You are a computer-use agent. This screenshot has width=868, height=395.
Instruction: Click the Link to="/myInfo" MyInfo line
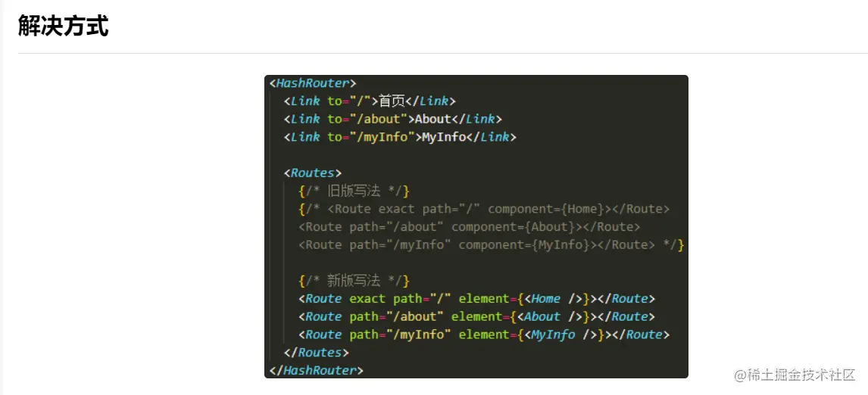pyautogui.click(x=400, y=137)
